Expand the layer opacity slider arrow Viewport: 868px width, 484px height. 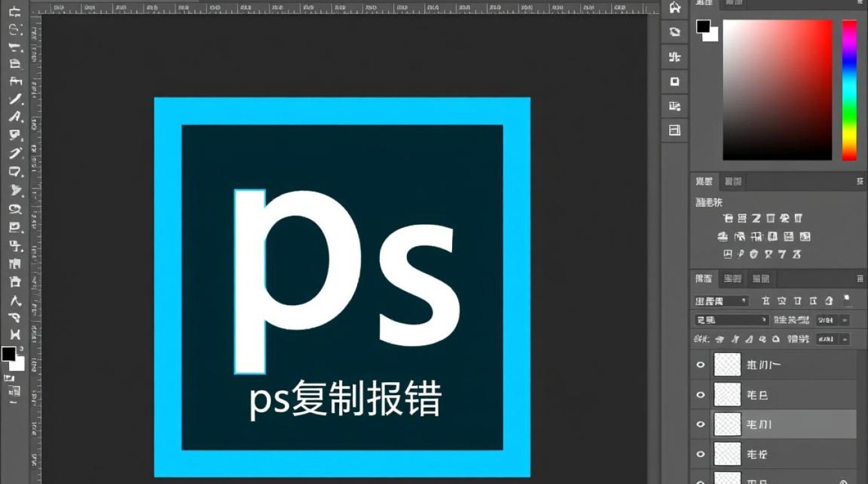[845, 320]
